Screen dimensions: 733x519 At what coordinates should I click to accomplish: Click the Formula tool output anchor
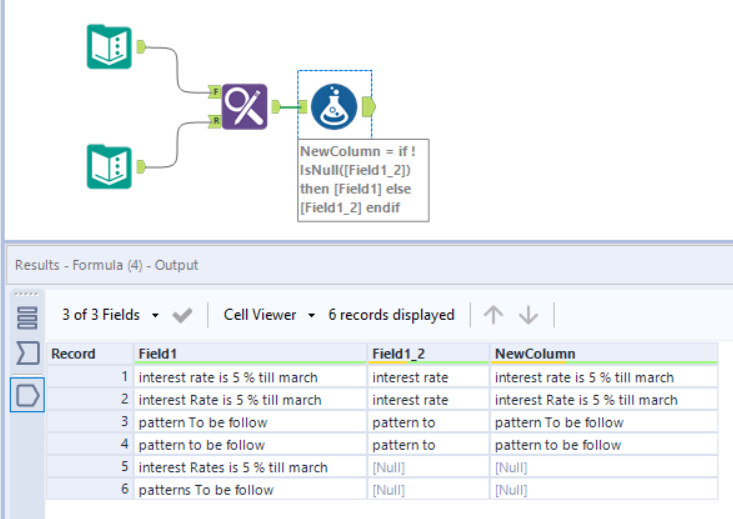point(368,105)
